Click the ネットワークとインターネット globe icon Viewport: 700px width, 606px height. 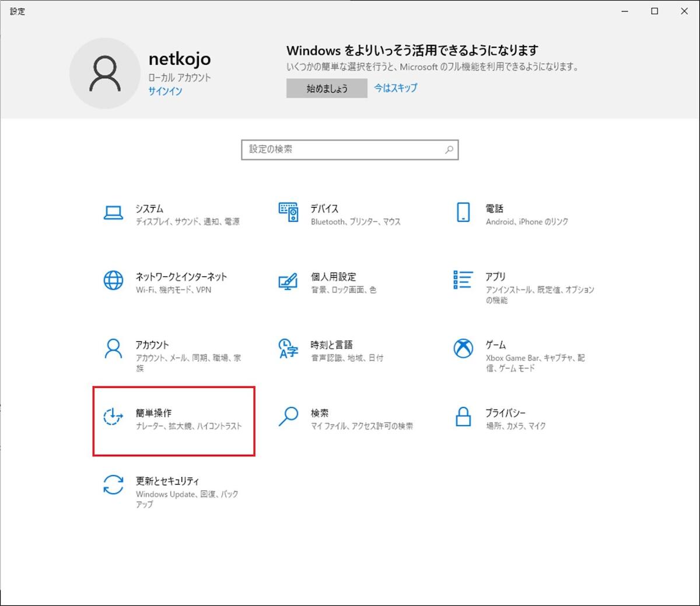113,281
